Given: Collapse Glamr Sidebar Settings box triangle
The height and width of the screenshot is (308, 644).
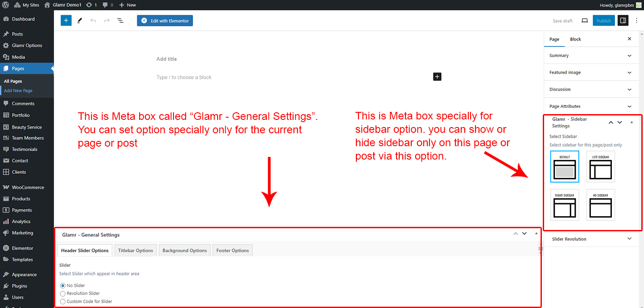Looking at the screenshot, I should (632, 122).
